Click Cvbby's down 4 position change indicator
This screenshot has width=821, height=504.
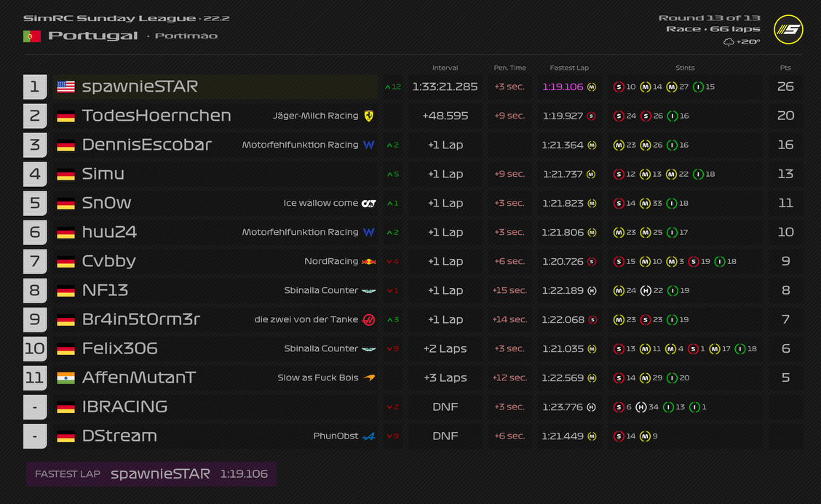[x=392, y=261]
